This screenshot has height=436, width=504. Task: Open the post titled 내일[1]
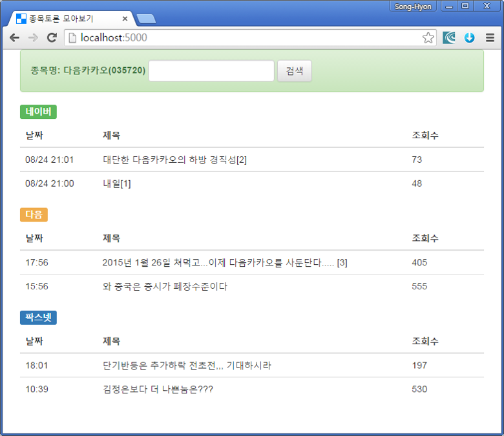click(x=117, y=183)
